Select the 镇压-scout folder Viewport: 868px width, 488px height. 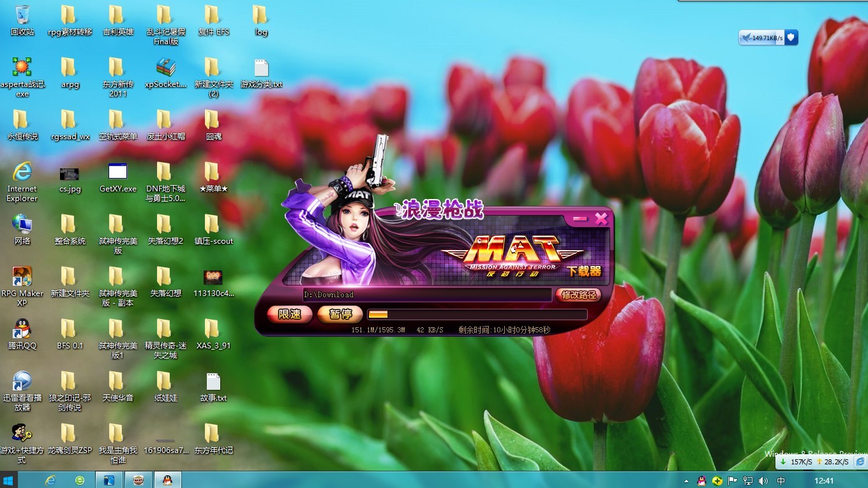(213, 230)
